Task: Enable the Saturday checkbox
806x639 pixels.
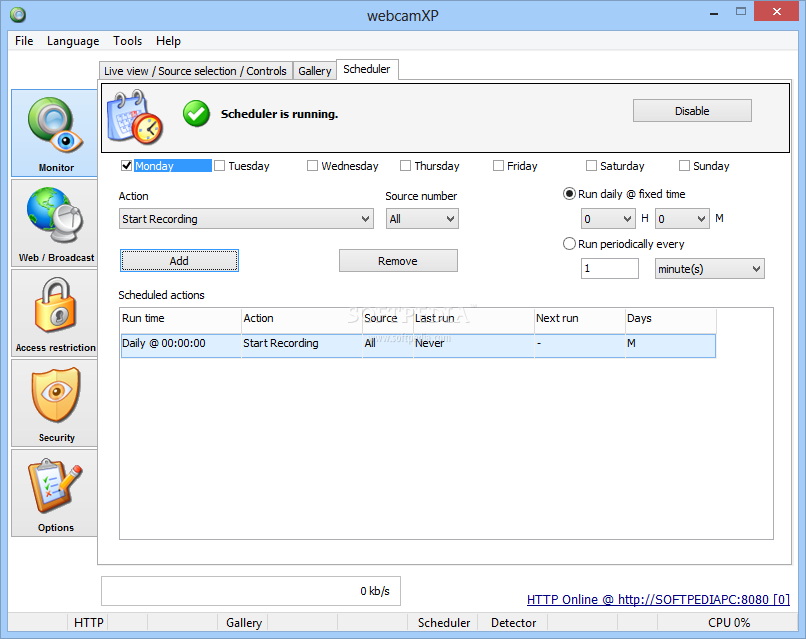Action: (591, 166)
